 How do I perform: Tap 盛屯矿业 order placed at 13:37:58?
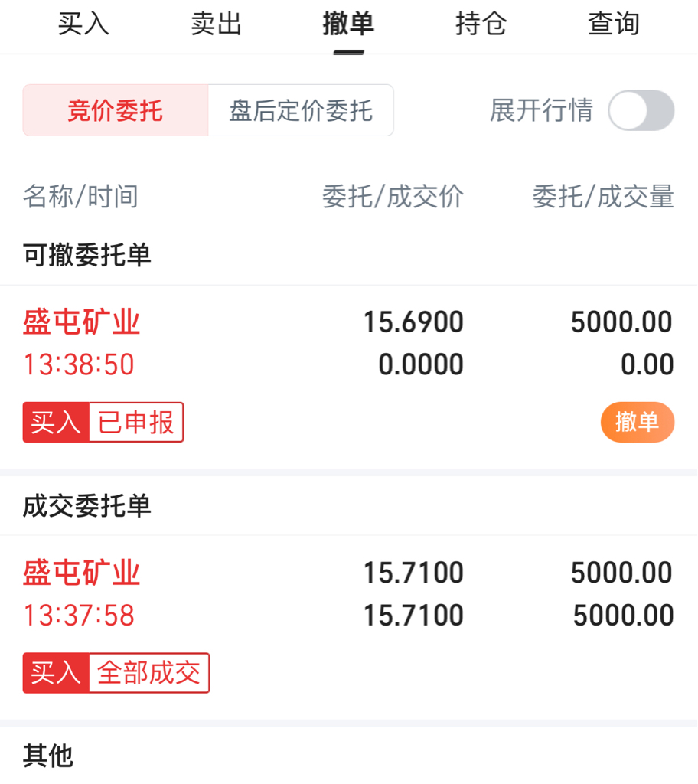pyautogui.click(x=82, y=573)
